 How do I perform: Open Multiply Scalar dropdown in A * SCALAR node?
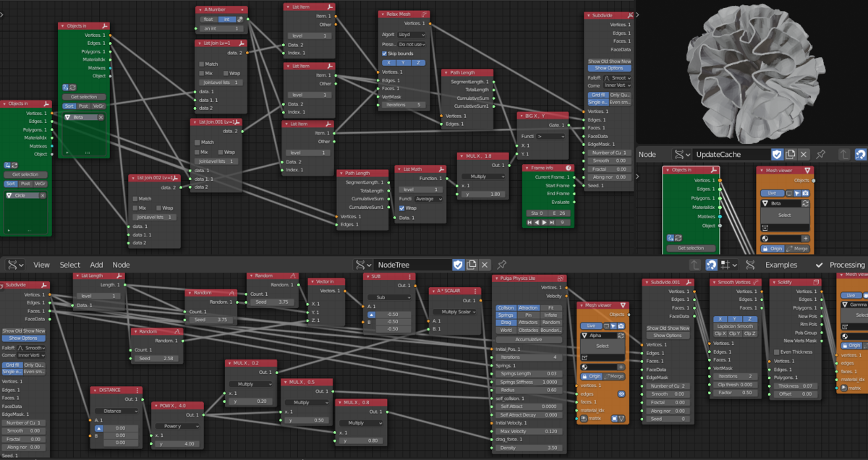click(x=455, y=311)
